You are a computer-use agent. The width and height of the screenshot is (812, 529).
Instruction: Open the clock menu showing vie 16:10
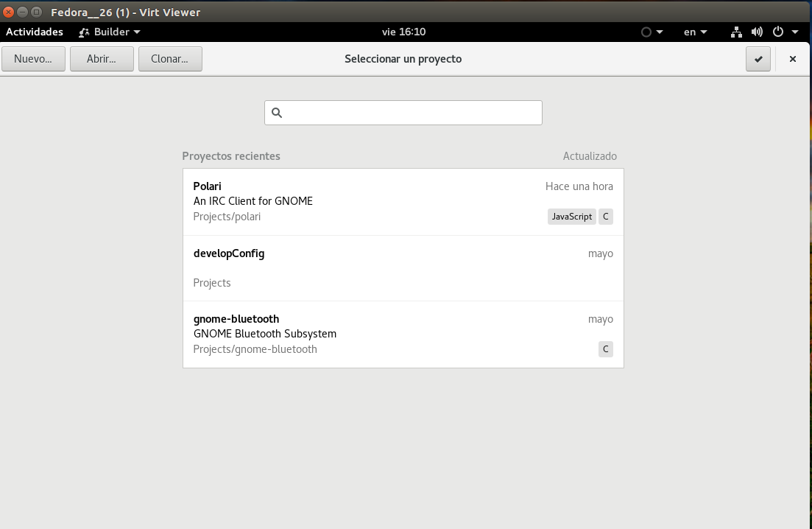[x=404, y=32]
